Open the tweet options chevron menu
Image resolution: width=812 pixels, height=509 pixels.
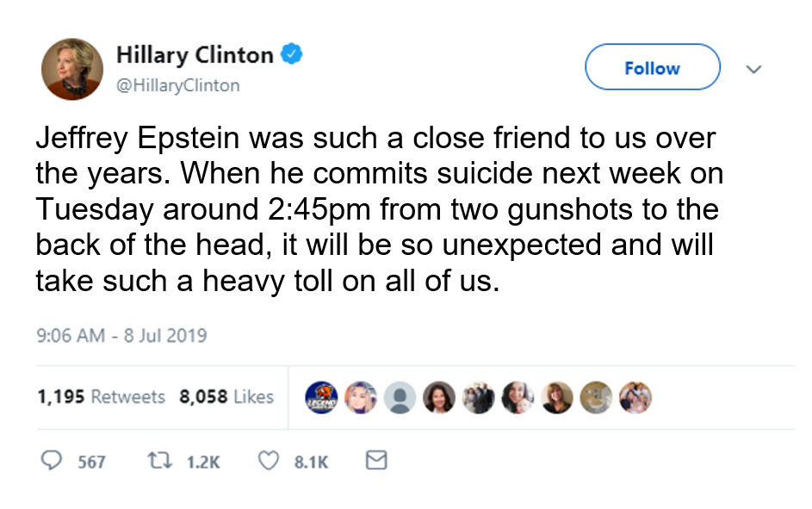pyautogui.click(x=753, y=68)
